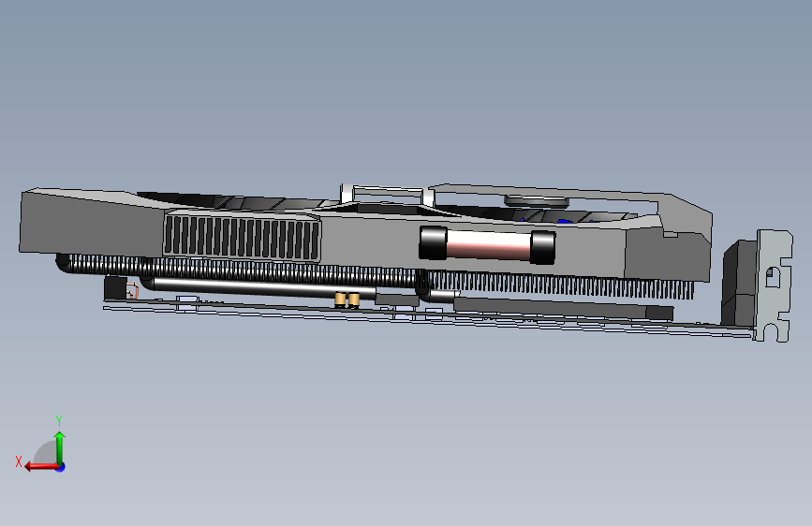The width and height of the screenshot is (812, 526).
Task: Select the vented grille on the cooler shroud
Action: coord(242,237)
